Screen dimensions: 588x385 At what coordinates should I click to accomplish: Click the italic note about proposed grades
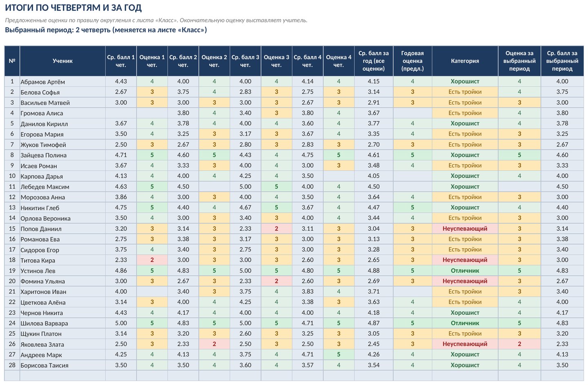coord(156,20)
